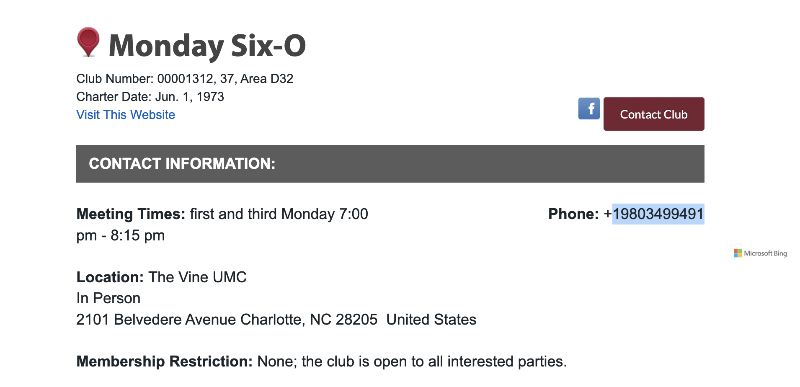Click the 2101 Belvedere Avenue address
This screenshot has width=800, height=387.
[277, 320]
